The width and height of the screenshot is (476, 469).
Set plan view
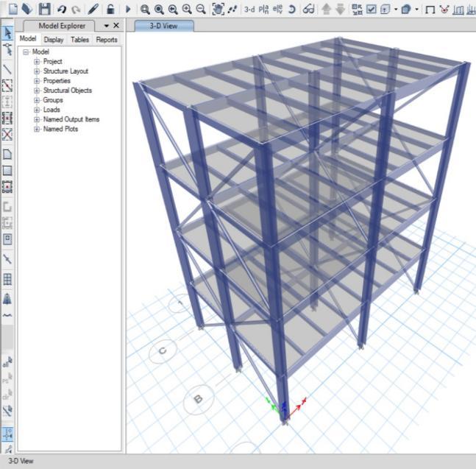click(263, 10)
